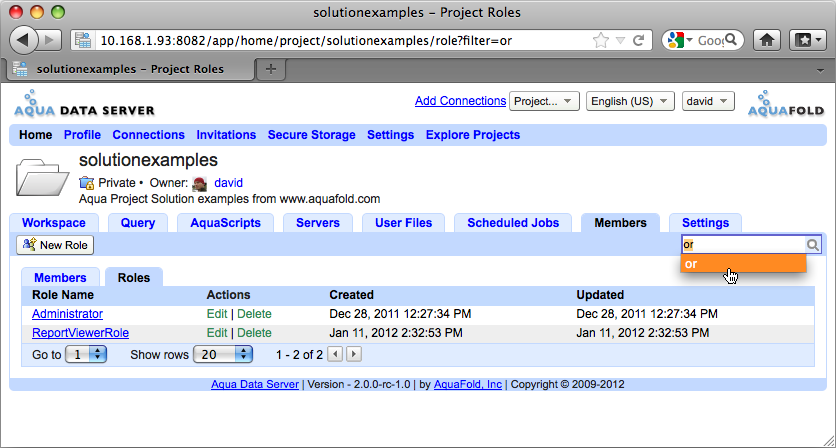Image resolution: width=836 pixels, height=448 pixels.
Task: Click the solutionexamples project folder icon
Action: [x=42, y=177]
